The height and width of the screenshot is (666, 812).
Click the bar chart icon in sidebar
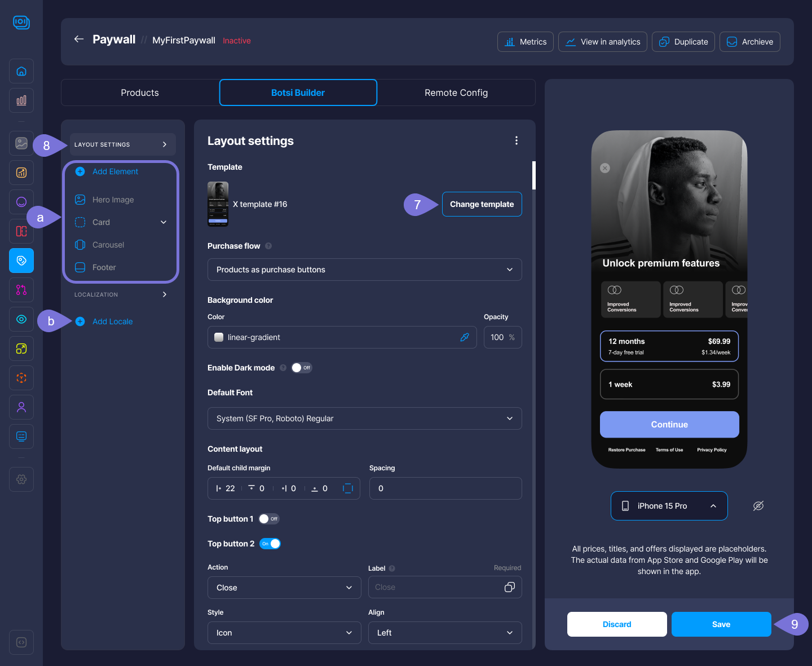[21, 100]
